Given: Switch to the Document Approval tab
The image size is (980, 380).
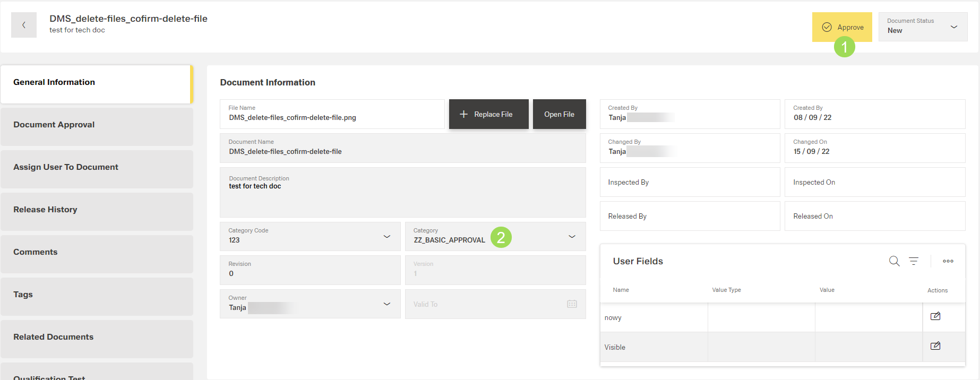Looking at the screenshot, I should click(97, 125).
